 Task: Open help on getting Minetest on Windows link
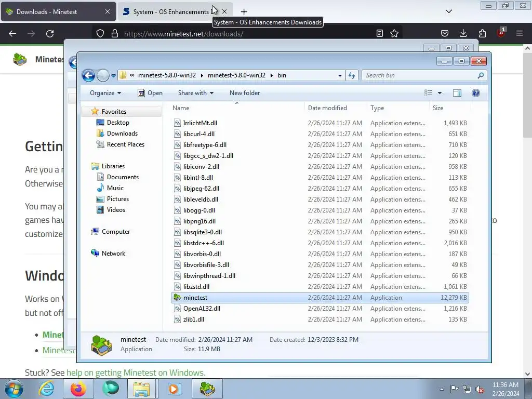(x=136, y=373)
